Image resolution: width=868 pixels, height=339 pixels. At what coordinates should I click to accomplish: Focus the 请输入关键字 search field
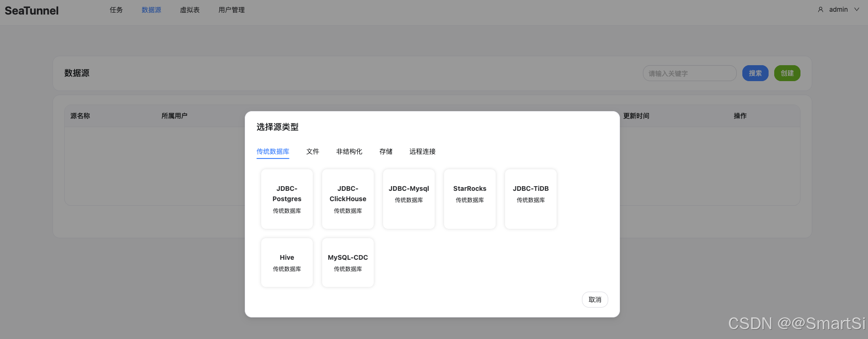tap(690, 73)
